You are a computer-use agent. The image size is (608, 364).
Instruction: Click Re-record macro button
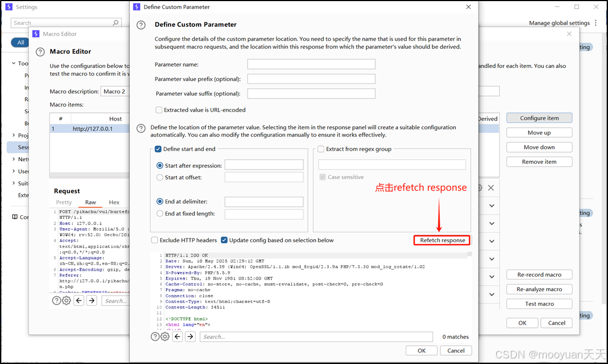(540, 275)
